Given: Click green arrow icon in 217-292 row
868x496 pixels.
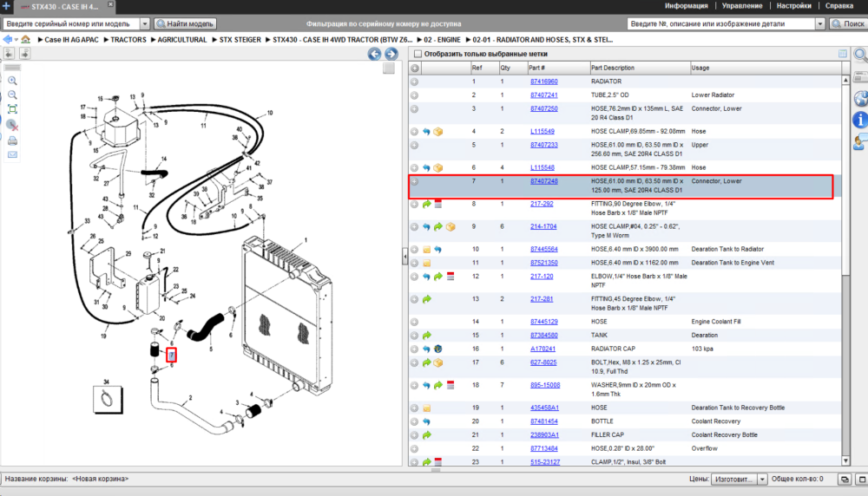Looking at the screenshot, I should pos(427,204).
